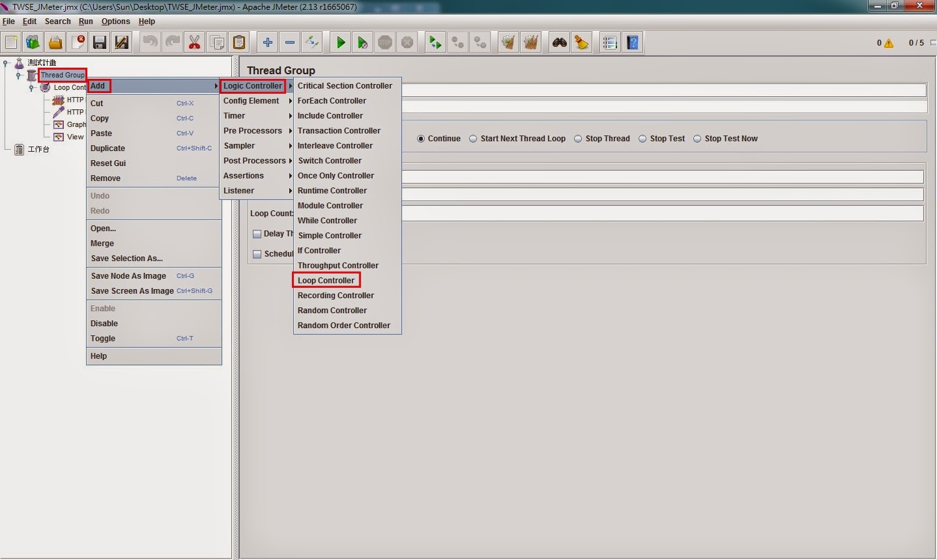Screen dimensions: 937x560
Task: Click the Remote Start All icon
Action: click(x=435, y=43)
